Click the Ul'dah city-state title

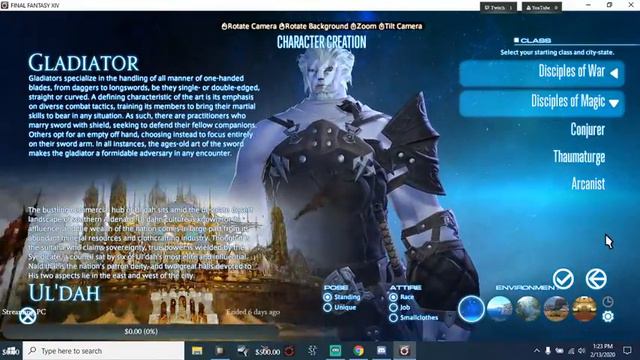pos(64,293)
